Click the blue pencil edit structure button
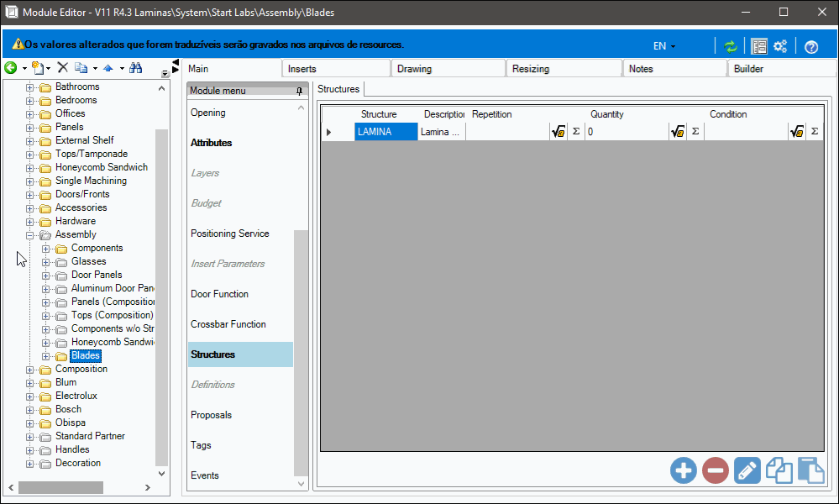 (747, 471)
